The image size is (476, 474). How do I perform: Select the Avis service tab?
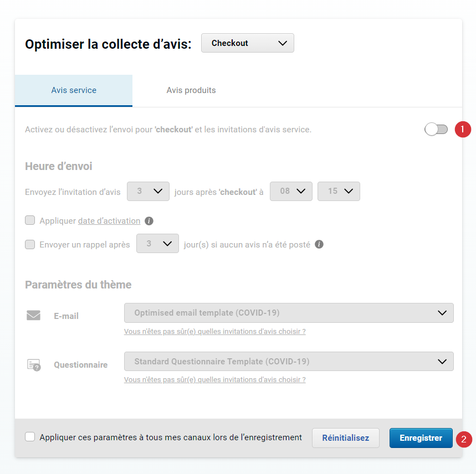coord(74,90)
